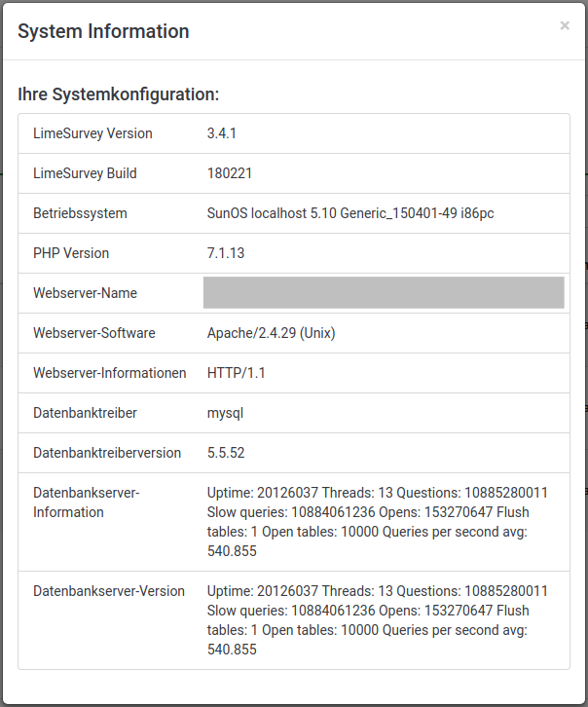Click the Datenbanktreiber label

(85, 413)
